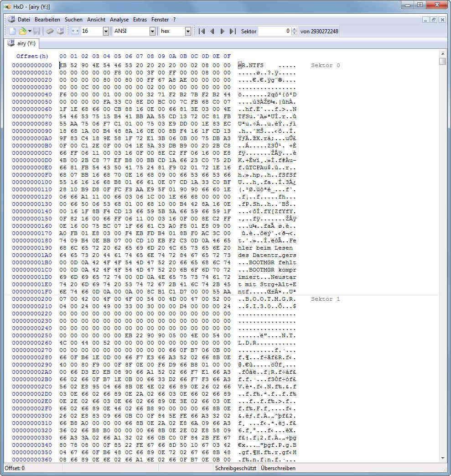The image size is (451, 476).
Task: Click the 'Offset: 0' status bar entry
Action: pos(15,468)
